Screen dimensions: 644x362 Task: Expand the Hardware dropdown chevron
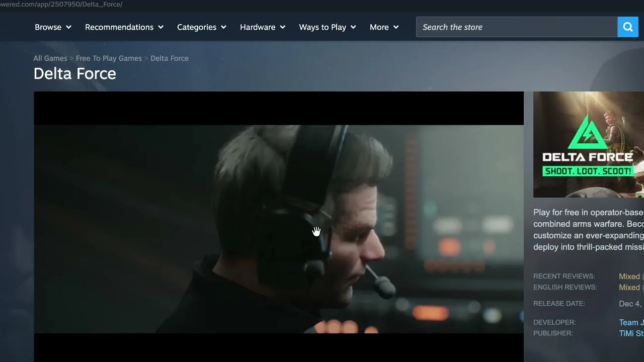coord(282,27)
